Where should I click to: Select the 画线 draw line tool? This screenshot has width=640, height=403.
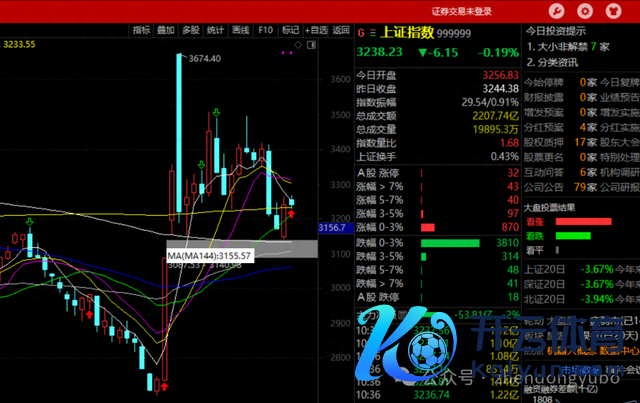coord(240,31)
